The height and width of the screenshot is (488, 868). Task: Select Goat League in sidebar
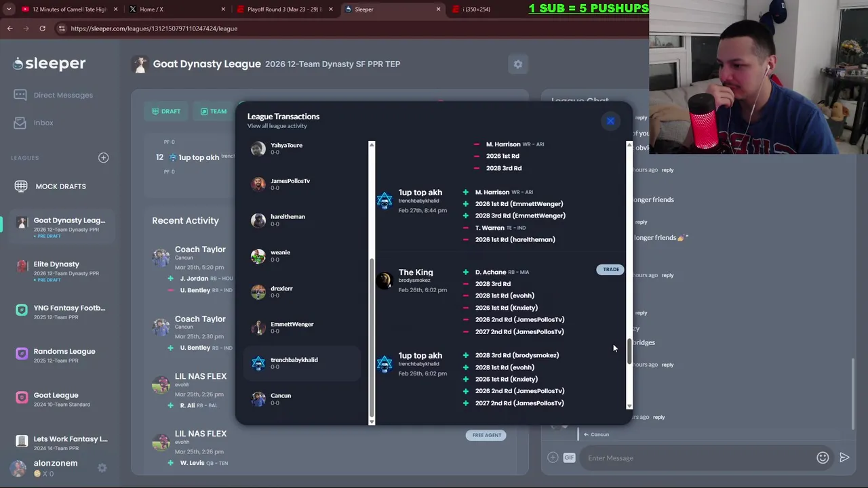[61, 399]
